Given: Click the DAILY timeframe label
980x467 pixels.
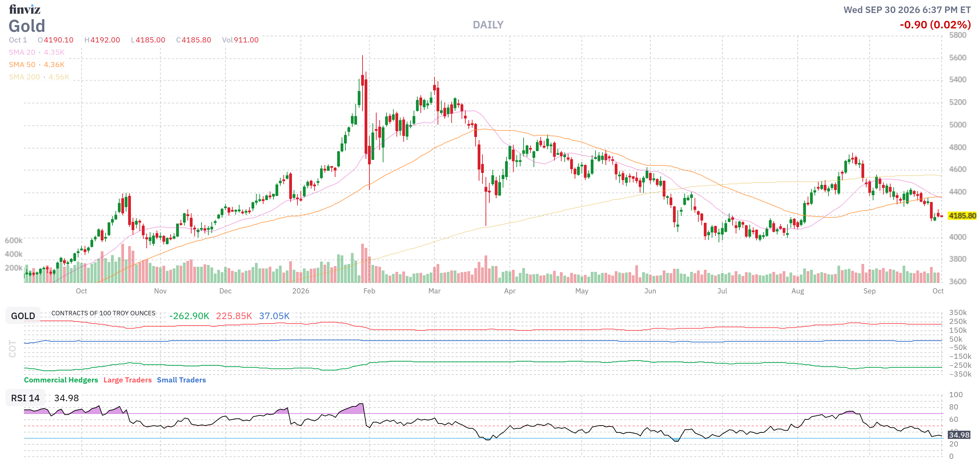Looking at the screenshot, I should click(x=488, y=25).
